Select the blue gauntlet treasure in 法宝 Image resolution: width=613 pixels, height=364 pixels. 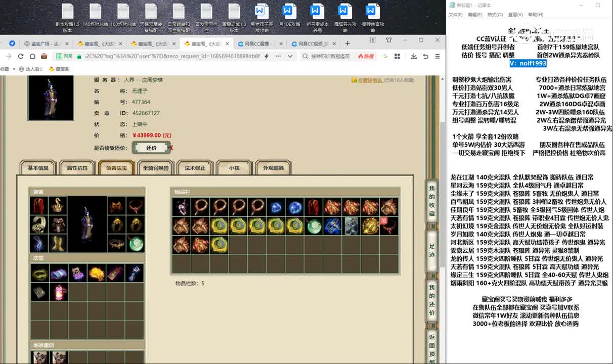(x=135, y=274)
